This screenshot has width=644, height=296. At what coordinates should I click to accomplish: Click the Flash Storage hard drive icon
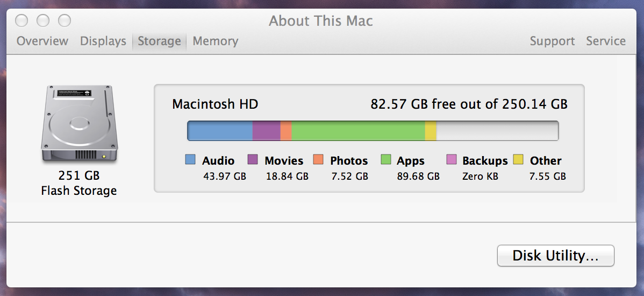click(79, 124)
